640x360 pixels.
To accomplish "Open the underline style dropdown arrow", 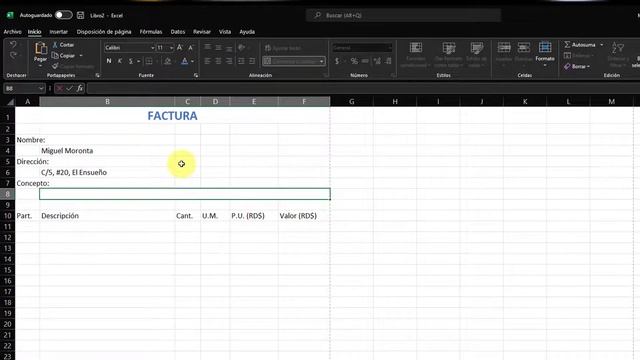I will pyautogui.click(x=138, y=61).
